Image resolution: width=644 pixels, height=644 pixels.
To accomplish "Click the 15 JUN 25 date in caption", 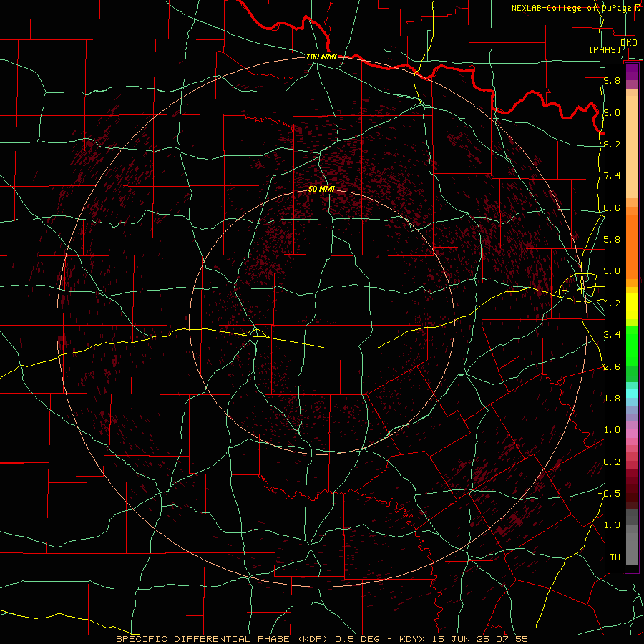I will pos(462,639).
